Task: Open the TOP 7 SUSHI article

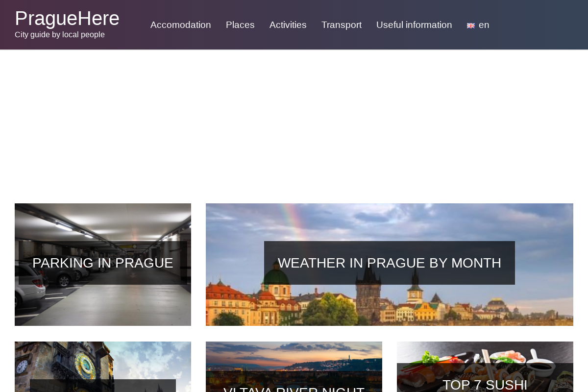Action: 485,384
